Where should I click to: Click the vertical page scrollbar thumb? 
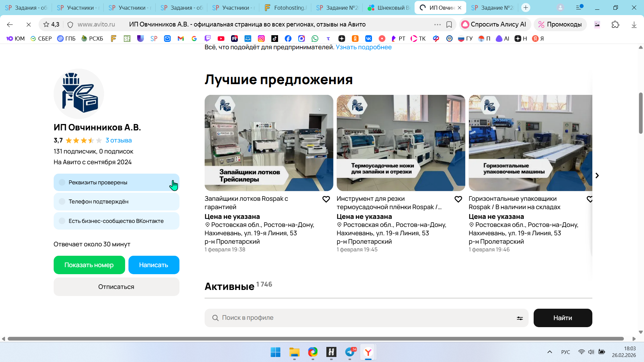[641, 113]
